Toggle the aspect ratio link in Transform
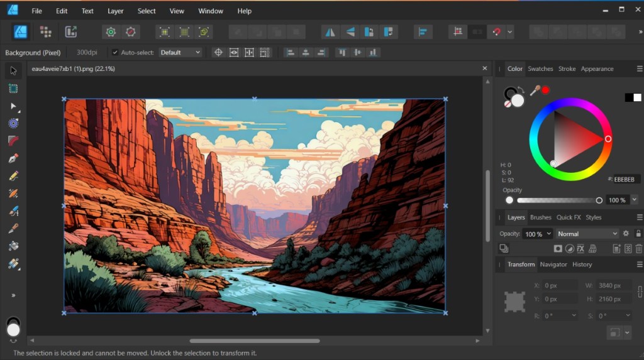This screenshot has width=644, height=360. [640, 292]
